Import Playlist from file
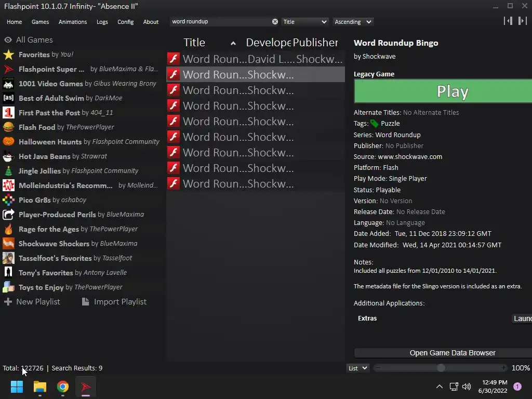Screen dimensions: 532x399 click(x=114, y=302)
